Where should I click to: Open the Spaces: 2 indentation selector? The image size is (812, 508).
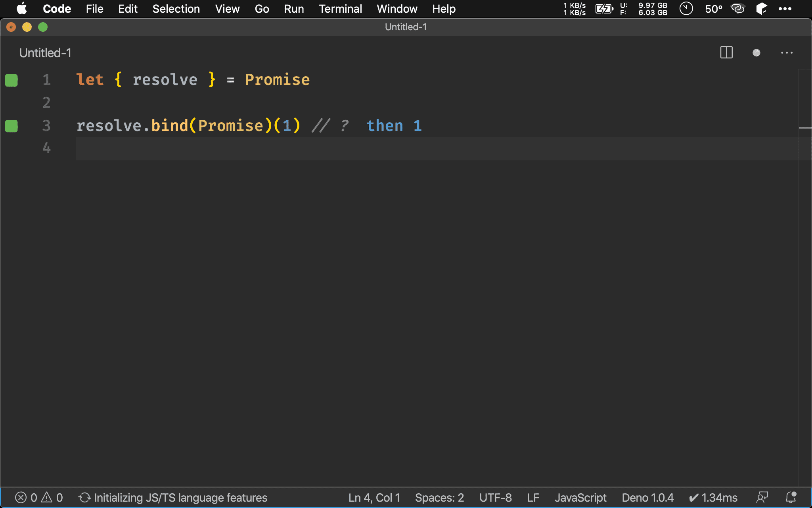pyautogui.click(x=439, y=498)
